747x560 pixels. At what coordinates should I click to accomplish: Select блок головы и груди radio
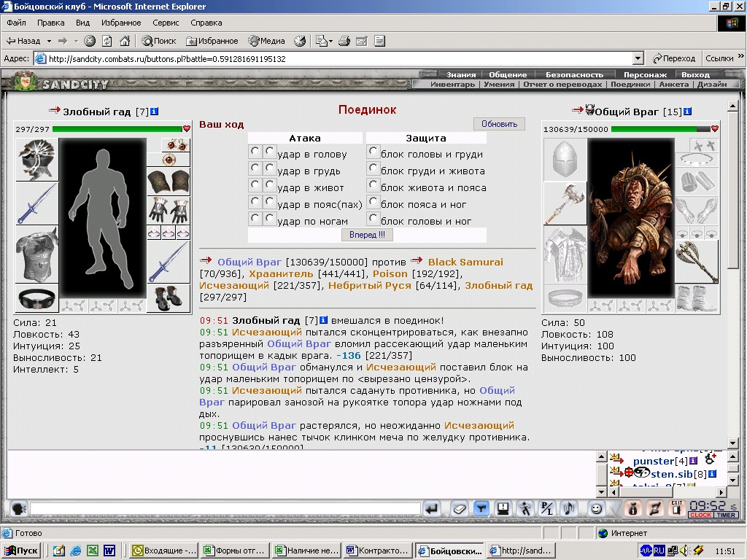point(373,151)
